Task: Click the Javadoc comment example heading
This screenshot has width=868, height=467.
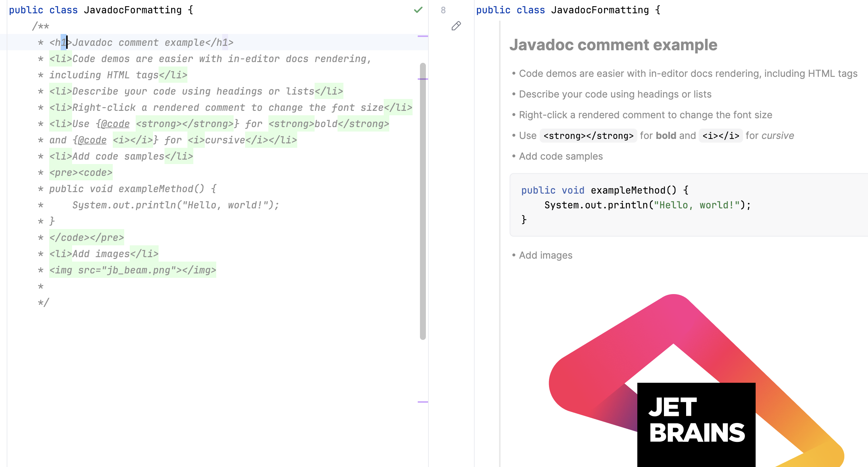Action: pos(614,44)
